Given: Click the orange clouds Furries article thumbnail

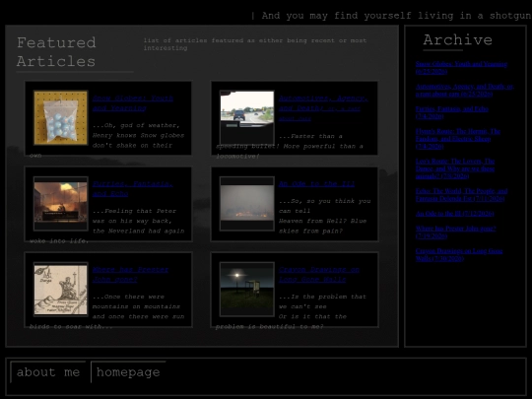Looking at the screenshot, I should coord(61,204).
